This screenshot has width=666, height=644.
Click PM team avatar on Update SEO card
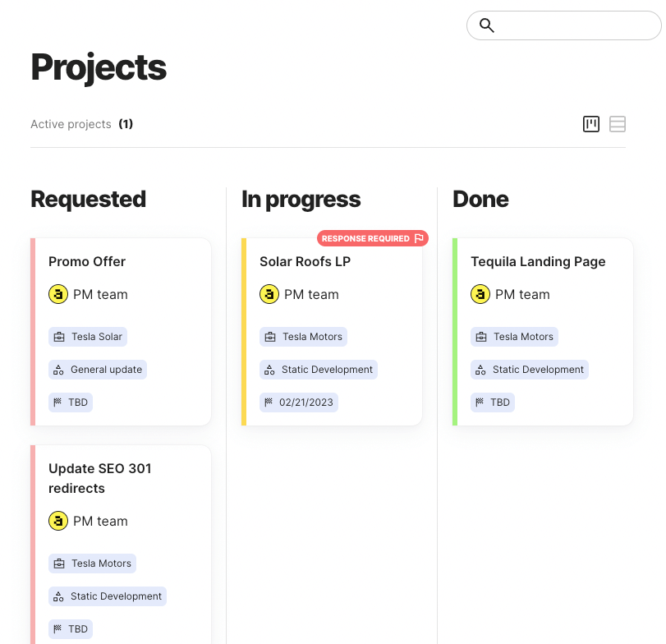click(58, 521)
